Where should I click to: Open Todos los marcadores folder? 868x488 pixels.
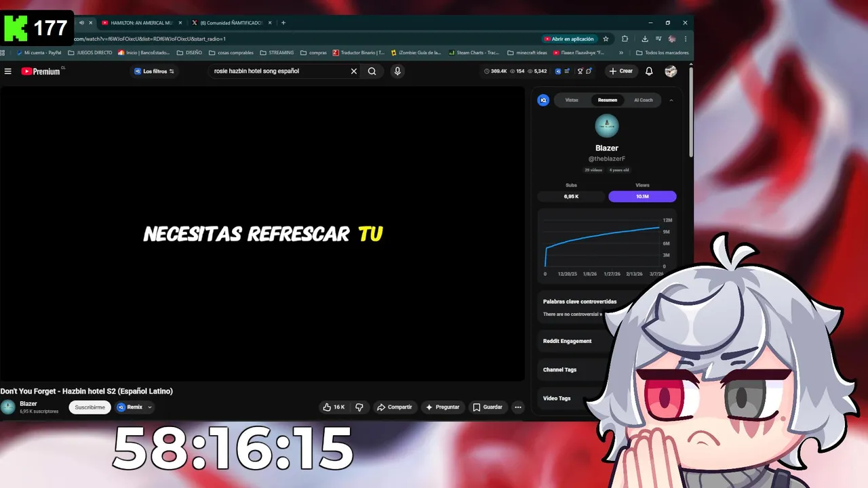click(663, 52)
